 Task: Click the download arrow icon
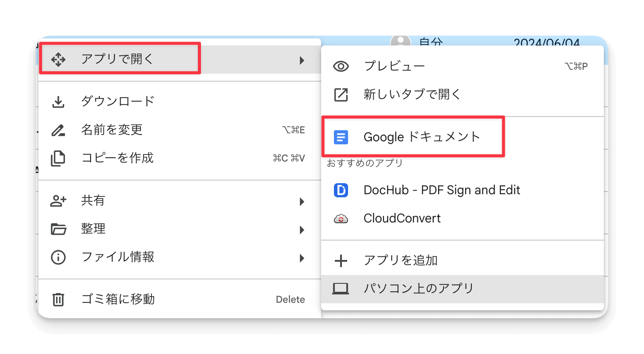tap(58, 102)
